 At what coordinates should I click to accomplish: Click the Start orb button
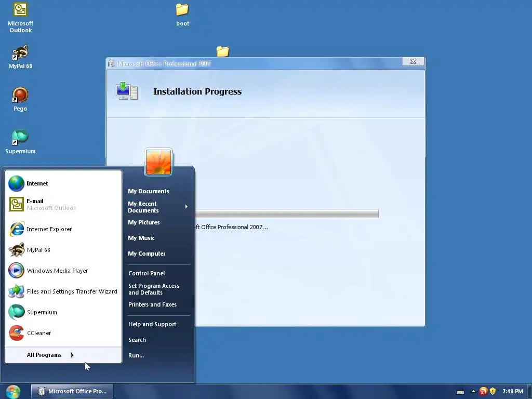[13, 392]
